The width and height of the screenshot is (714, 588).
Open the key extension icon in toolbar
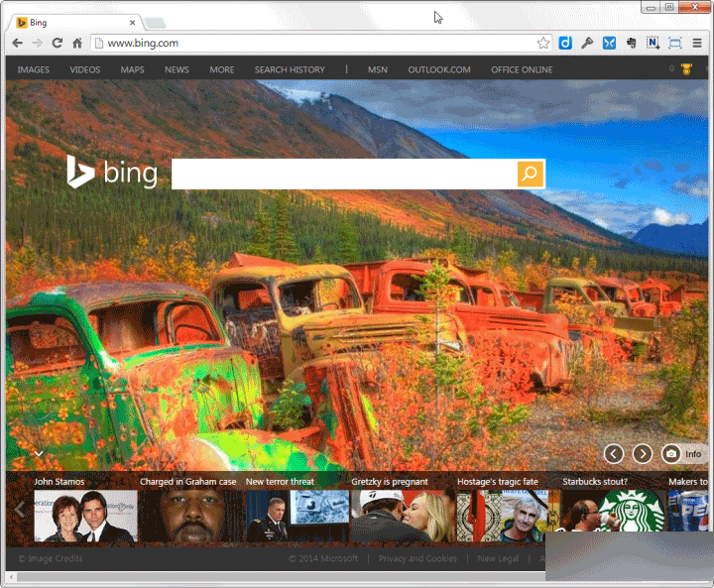point(587,43)
